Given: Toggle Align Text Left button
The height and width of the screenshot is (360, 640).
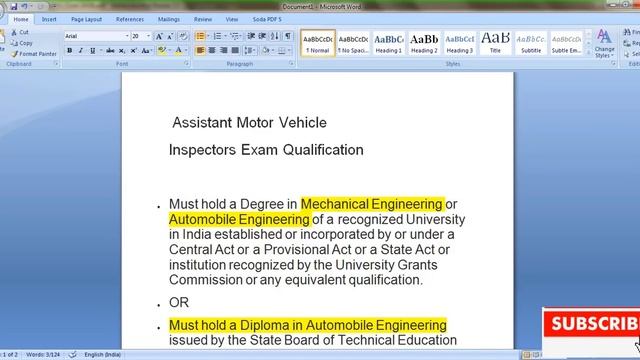Looking at the screenshot, I should 200,51.
